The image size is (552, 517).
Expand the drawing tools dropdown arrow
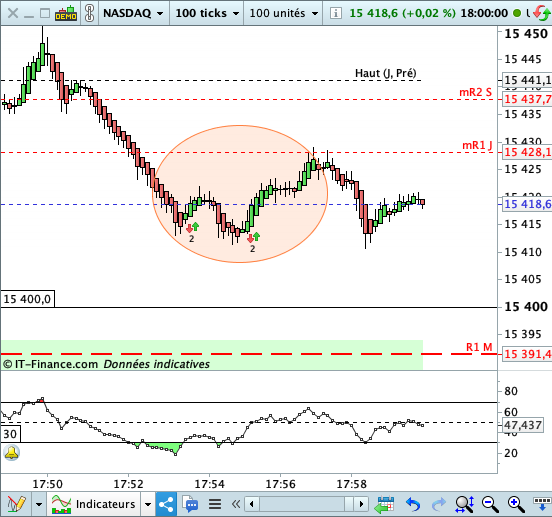(39, 504)
